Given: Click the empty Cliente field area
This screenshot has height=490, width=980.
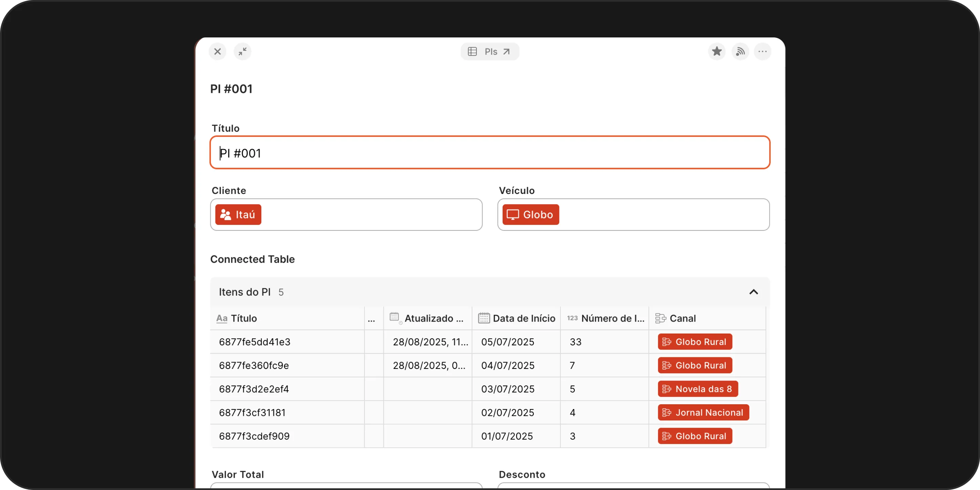Looking at the screenshot, I should [371, 215].
